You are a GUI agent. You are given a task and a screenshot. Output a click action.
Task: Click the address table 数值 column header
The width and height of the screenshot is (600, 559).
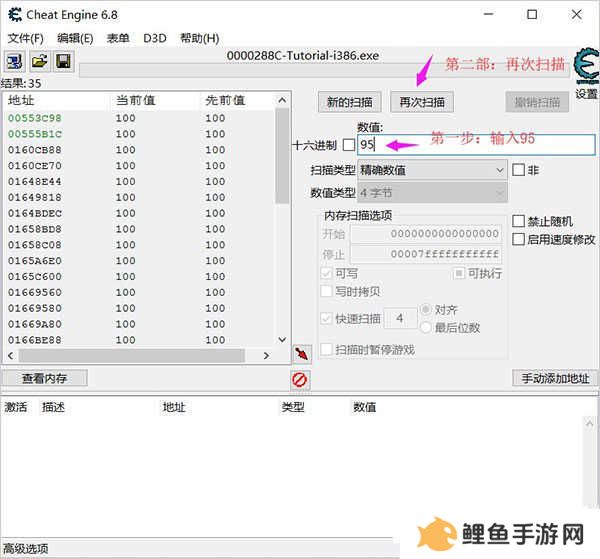pyautogui.click(x=364, y=407)
